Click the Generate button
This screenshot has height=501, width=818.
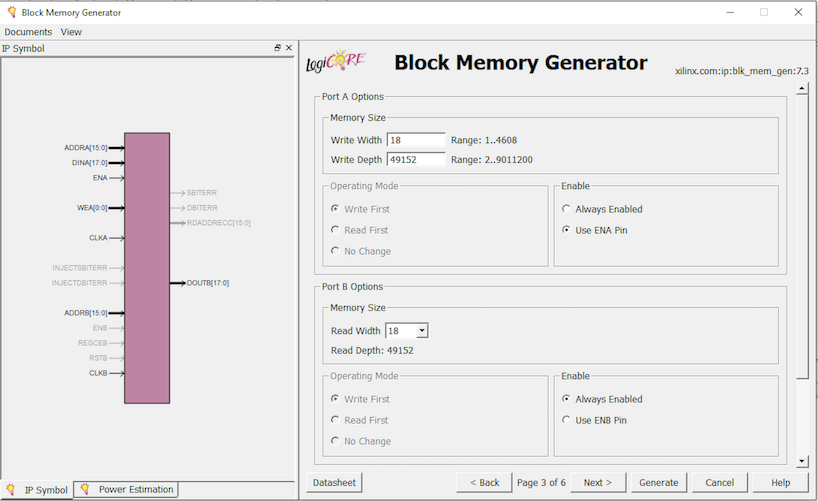658,482
